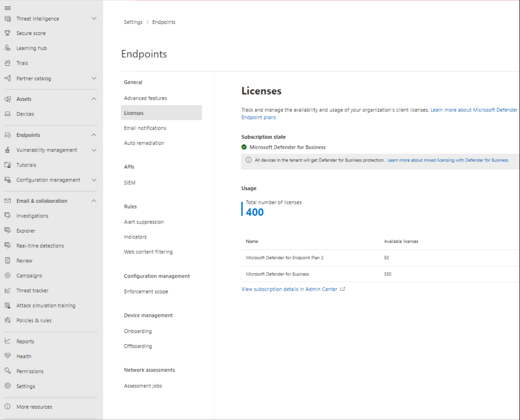Image resolution: width=520 pixels, height=420 pixels.
Task: Click the Trials gift icon
Action: (x=8, y=63)
